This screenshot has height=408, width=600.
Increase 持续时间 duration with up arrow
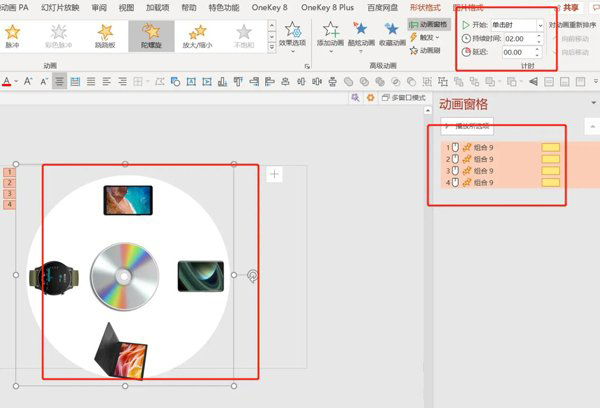(539, 36)
